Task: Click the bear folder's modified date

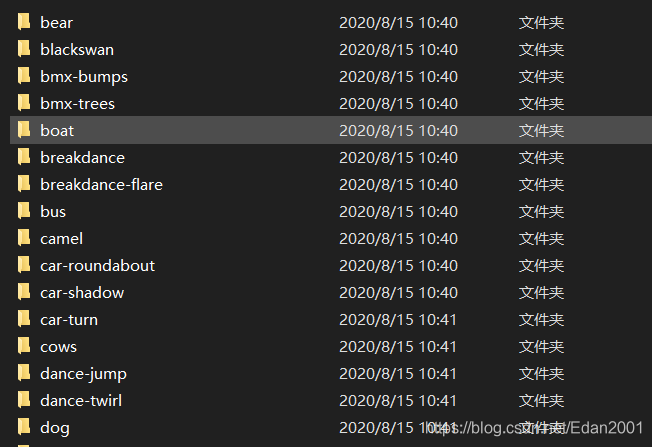Action: pyautogui.click(x=398, y=22)
